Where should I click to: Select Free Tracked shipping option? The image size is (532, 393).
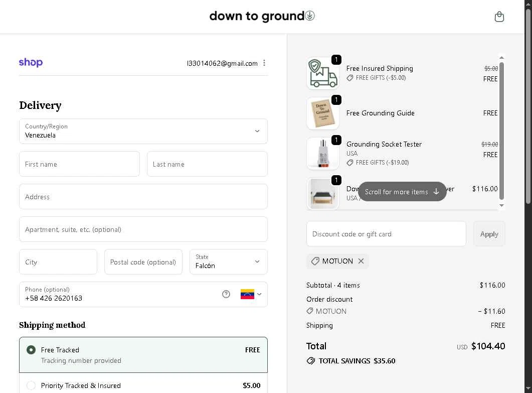tap(143, 355)
